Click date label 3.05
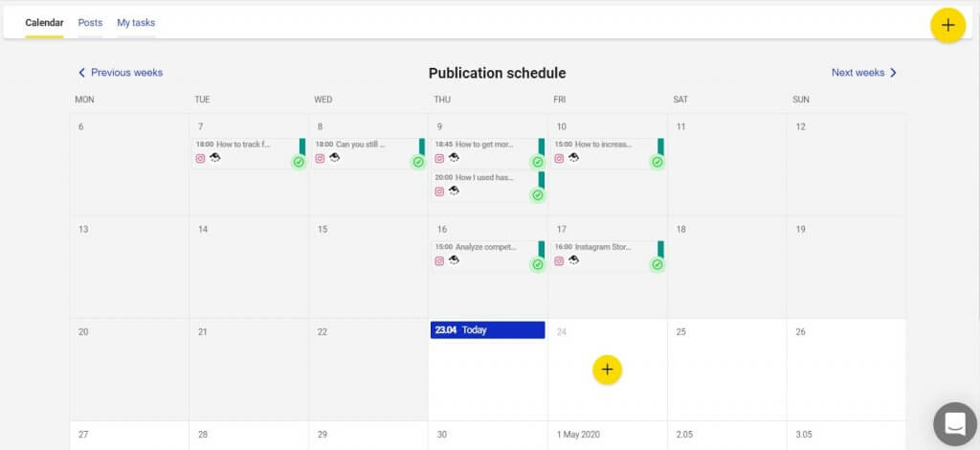The image size is (980, 450). [x=804, y=435]
